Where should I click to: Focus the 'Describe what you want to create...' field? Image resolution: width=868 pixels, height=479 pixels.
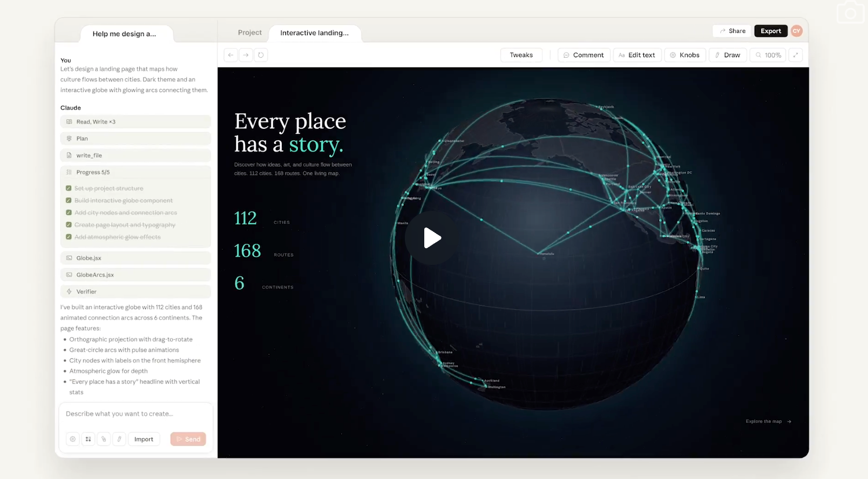(135, 414)
